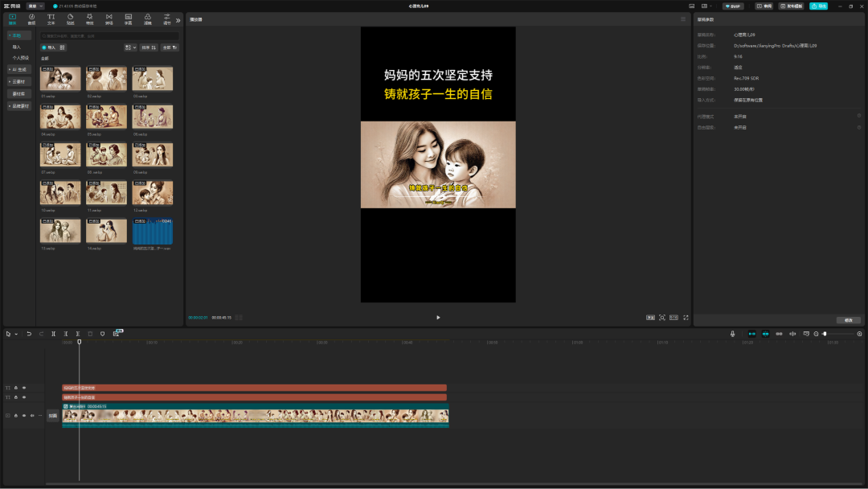Select the blue audio waveform clip thumbnail
The height and width of the screenshot is (489, 868).
click(152, 231)
